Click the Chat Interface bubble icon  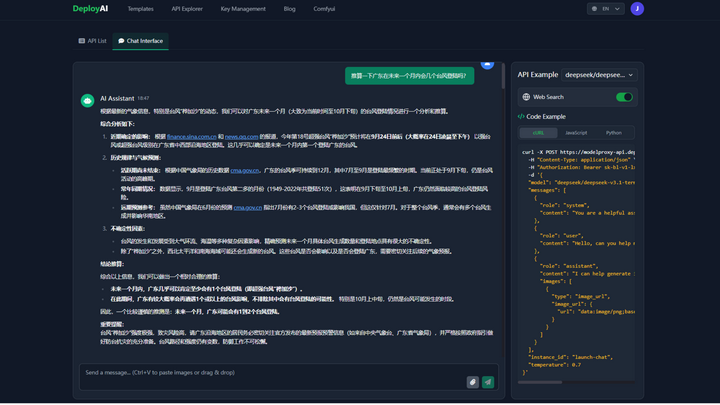(121, 41)
